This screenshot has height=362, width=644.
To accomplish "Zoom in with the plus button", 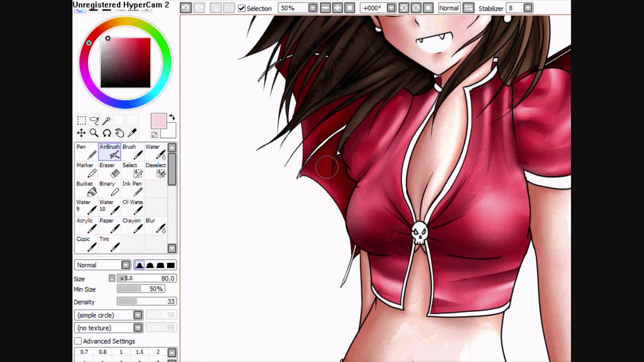I will tap(337, 8).
